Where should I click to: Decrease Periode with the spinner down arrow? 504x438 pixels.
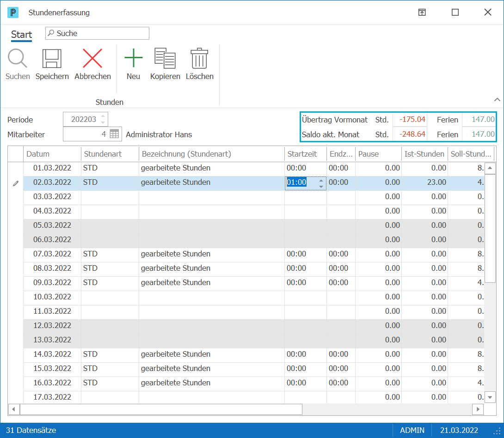103,122
